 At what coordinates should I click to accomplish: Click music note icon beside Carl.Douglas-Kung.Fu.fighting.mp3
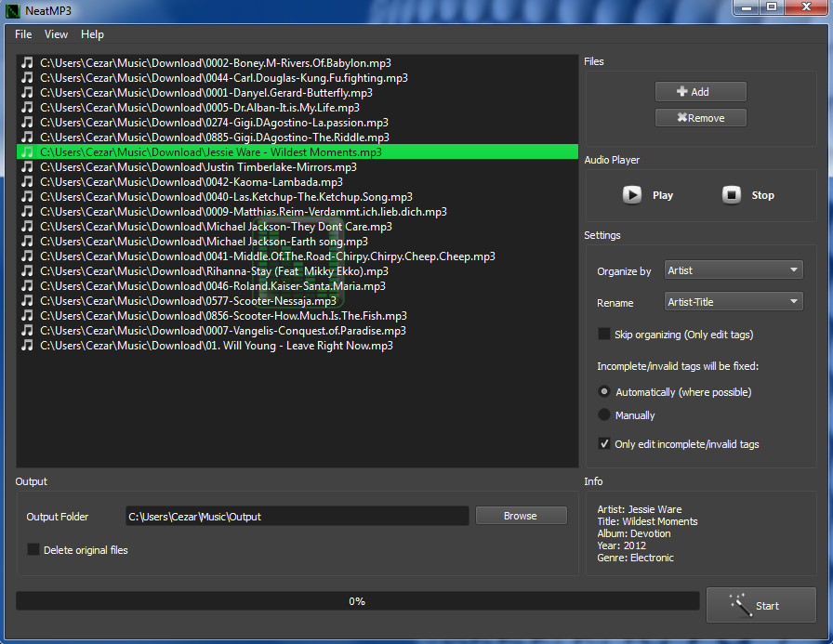point(27,77)
